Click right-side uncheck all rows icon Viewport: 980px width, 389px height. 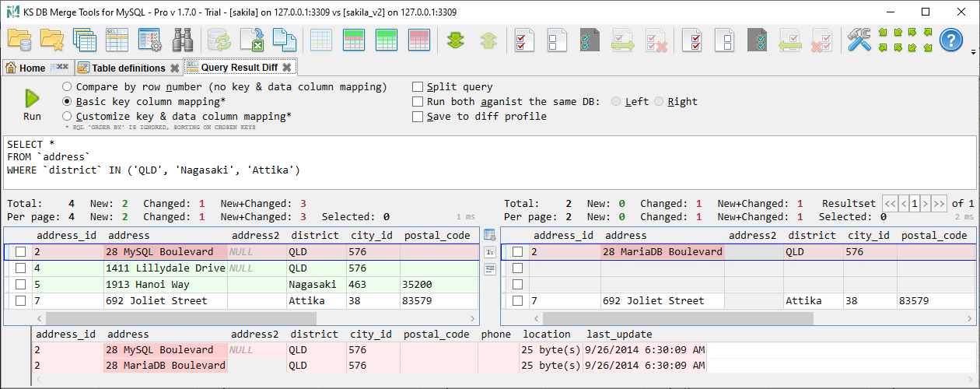pos(725,40)
